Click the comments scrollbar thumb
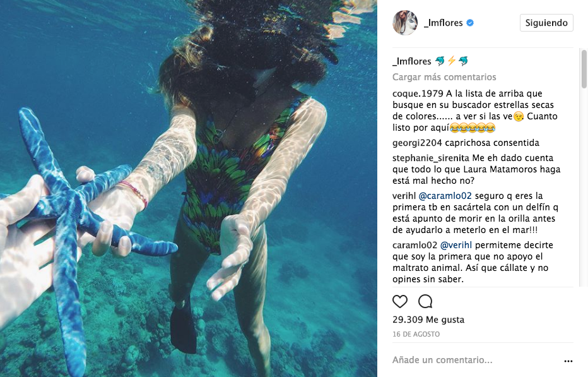588x377 pixels. (x=584, y=69)
